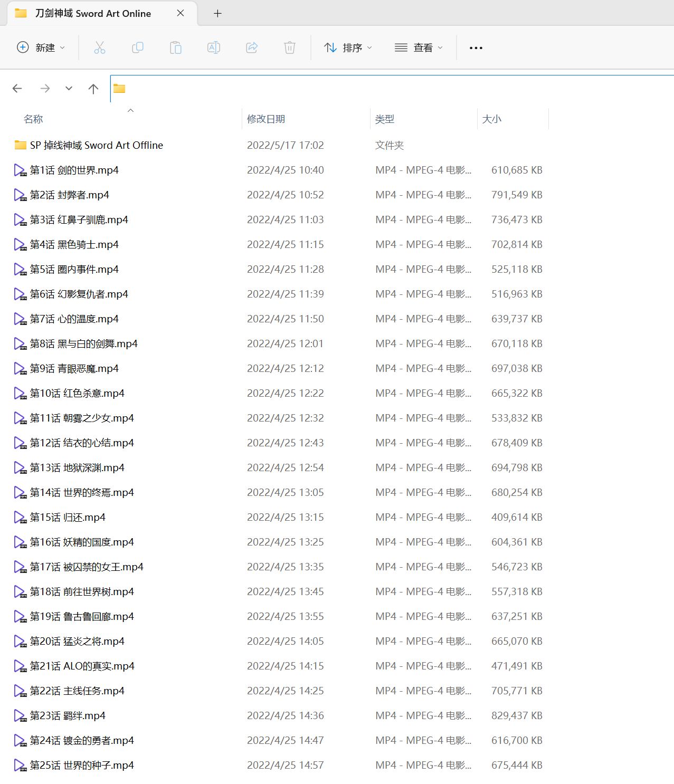This screenshot has height=784, width=674.
Task: Sort by 大小 column header
Action: 492,119
